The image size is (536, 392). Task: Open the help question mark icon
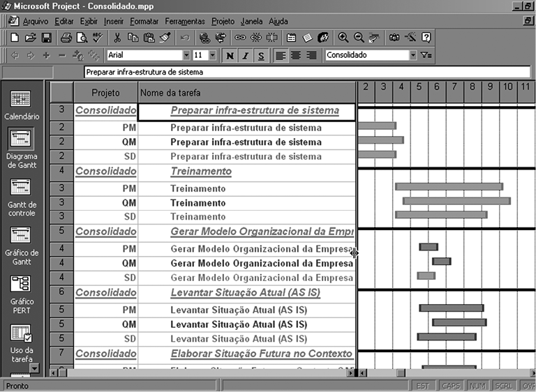click(x=426, y=38)
